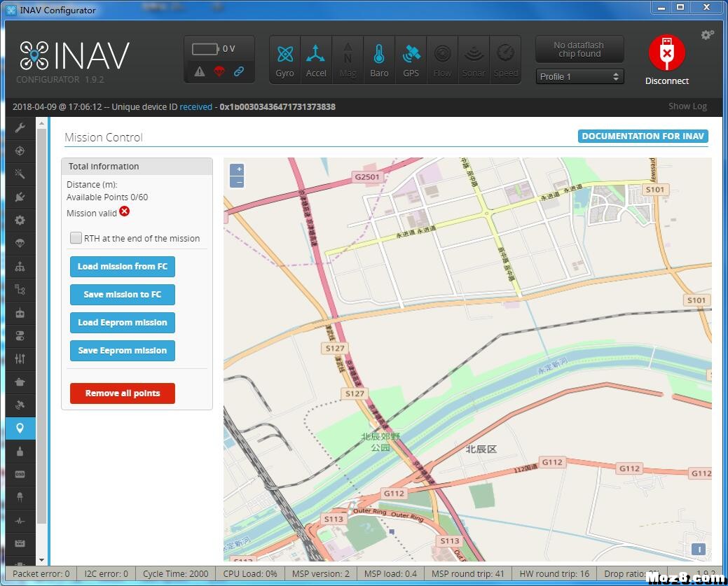Select the Mission Control map pin tab

20,428
